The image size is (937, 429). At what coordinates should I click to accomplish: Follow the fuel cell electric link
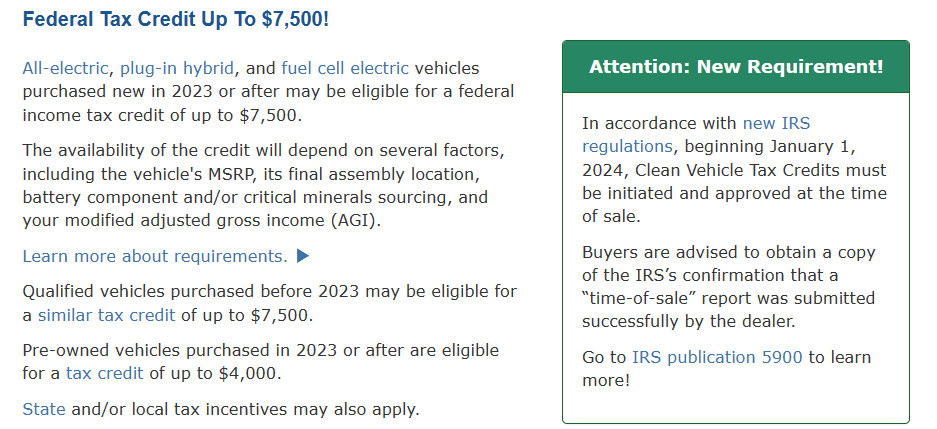[345, 69]
